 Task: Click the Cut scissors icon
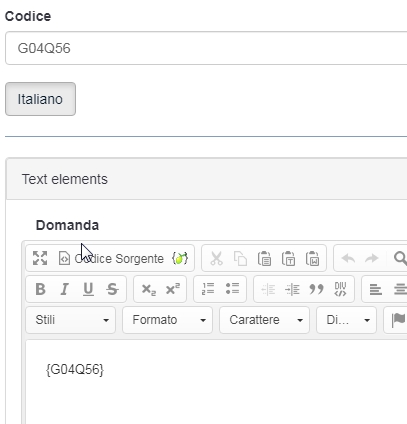(x=216, y=258)
